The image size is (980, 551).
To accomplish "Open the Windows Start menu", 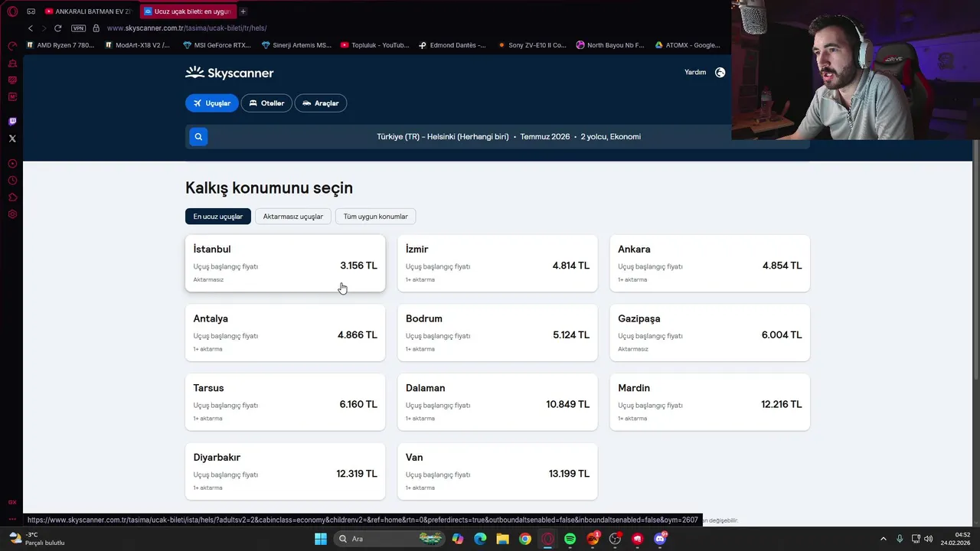I will tap(321, 539).
